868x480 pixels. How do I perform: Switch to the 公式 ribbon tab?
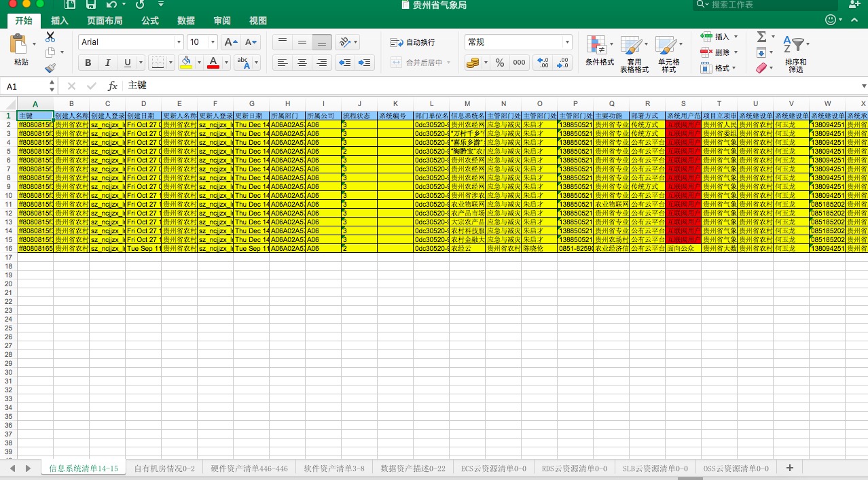point(149,20)
